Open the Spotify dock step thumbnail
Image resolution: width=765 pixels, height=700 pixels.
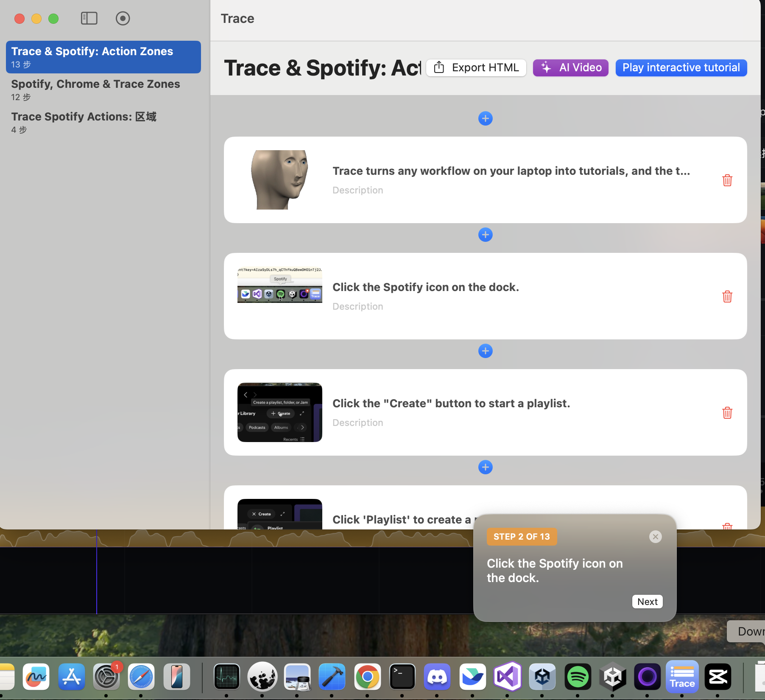click(280, 285)
